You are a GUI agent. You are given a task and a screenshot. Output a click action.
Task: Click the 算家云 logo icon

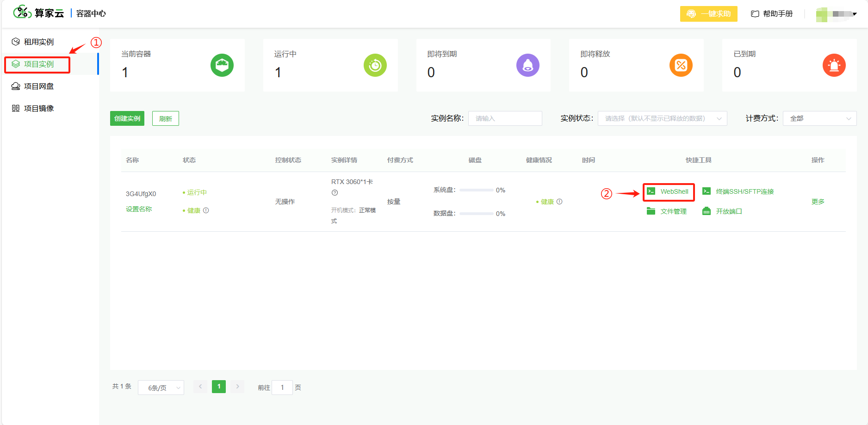[x=22, y=12]
